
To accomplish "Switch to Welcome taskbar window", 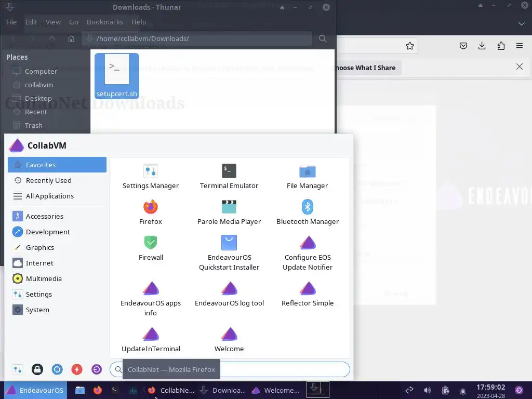I will tap(276, 390).
